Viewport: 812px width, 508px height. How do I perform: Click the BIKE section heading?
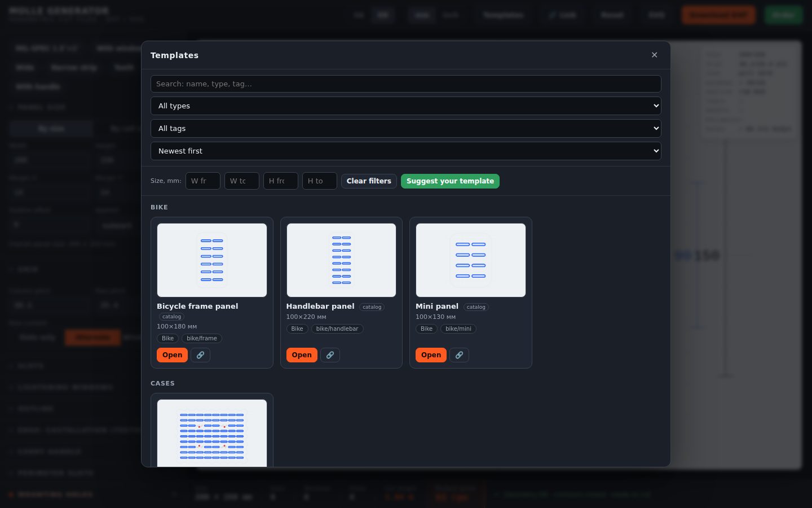159,208
